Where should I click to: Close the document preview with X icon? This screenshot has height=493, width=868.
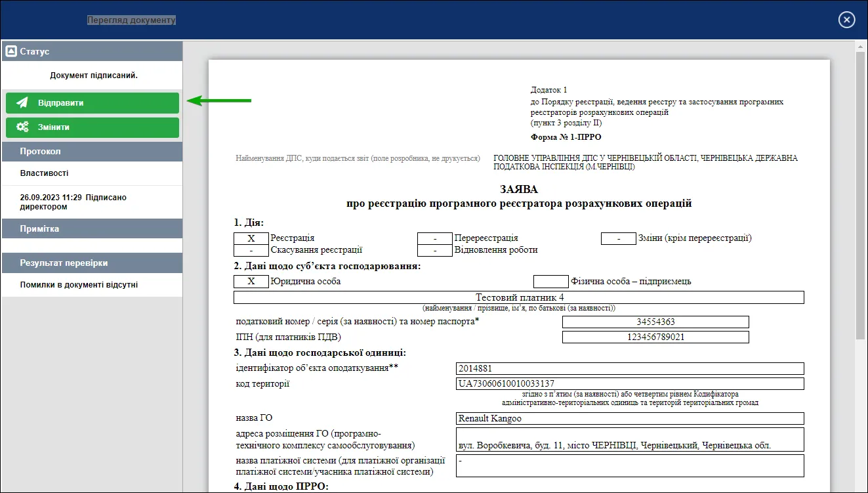(846, 20)
